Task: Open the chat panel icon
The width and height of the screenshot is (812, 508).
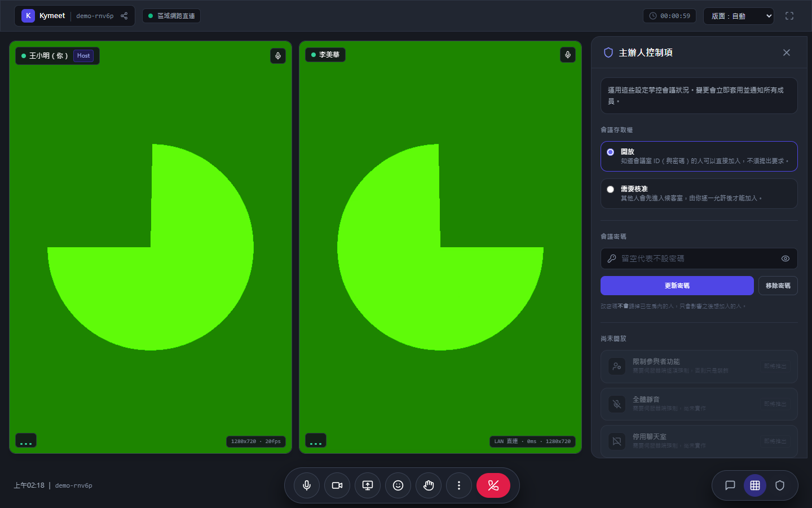Action: coord(730,485)
